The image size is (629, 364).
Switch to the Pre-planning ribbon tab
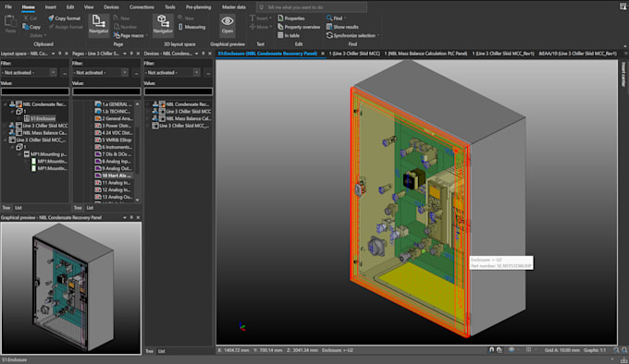click(x=198, y=6)
